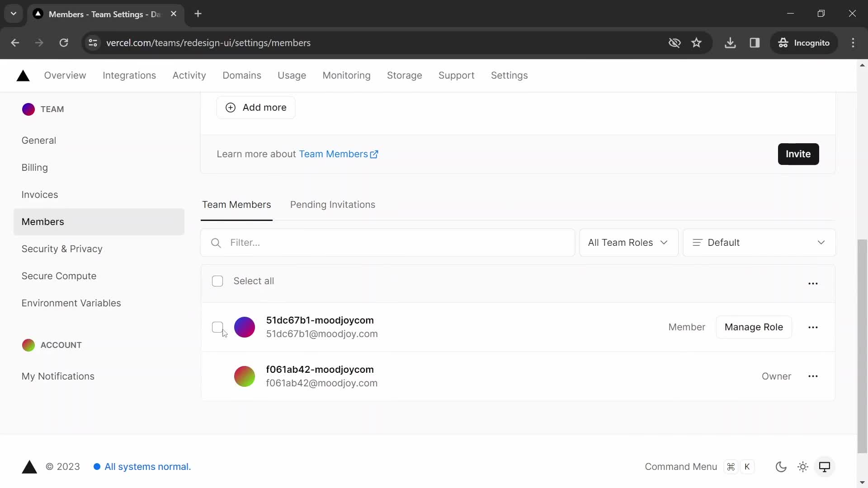Screen dimensions: 868x488
Task: Enable the incognito mode eye icon
Action: (674, 42)
